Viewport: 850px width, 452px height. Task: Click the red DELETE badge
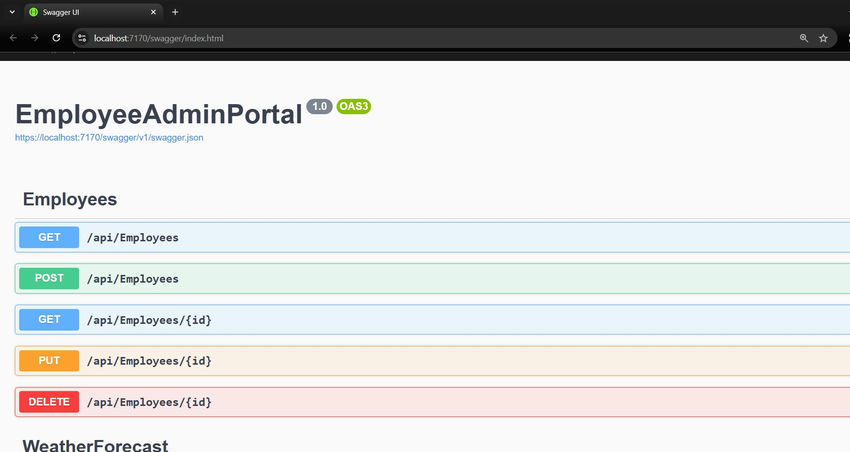click(x=49, y=402)
